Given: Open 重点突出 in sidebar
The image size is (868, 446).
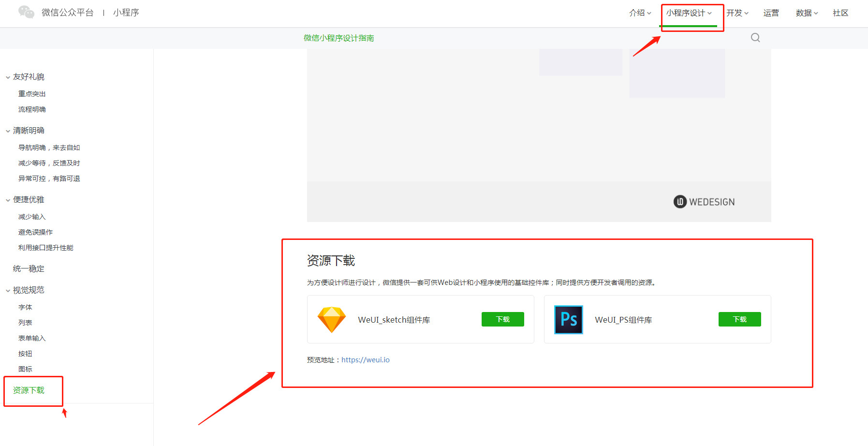Looking at the screenshot, I should [x=32, y=94].
